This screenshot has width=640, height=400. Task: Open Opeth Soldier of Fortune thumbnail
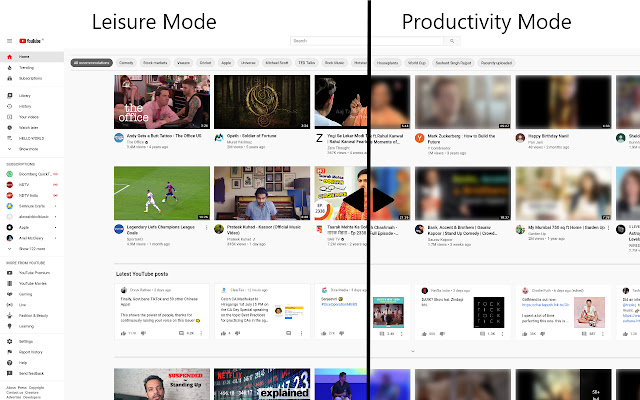pyautogui.click(x=262, y=102)
